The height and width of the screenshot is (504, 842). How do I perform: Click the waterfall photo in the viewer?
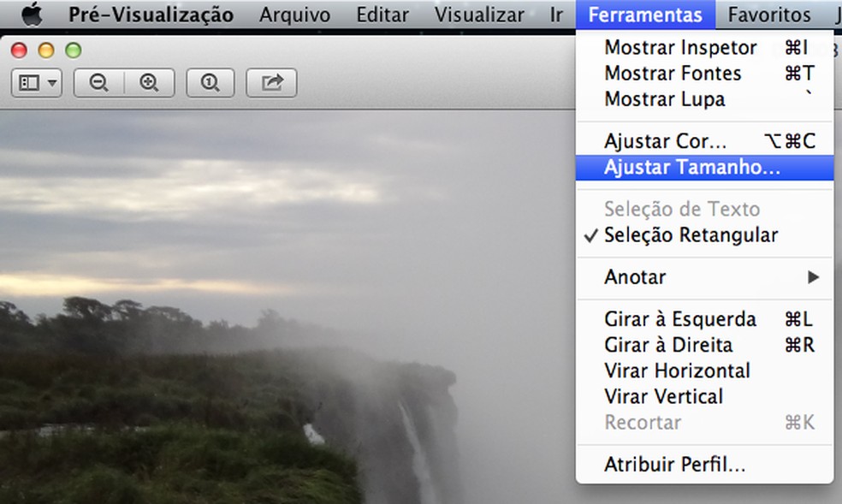coord(288,307)
